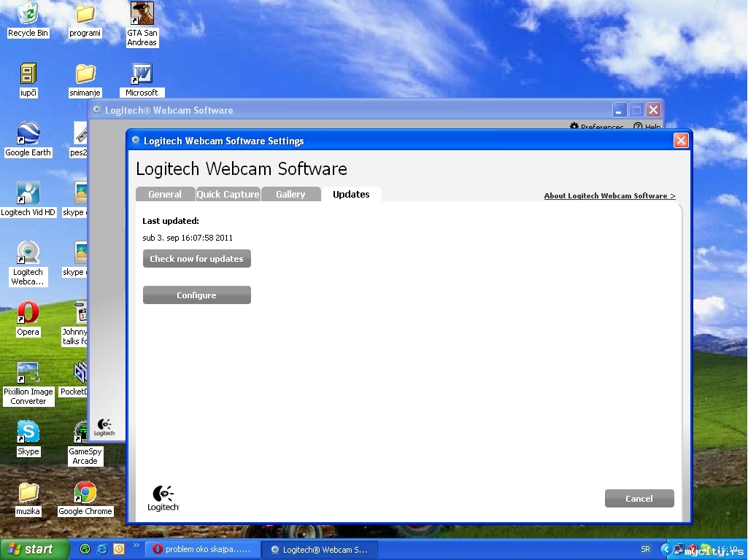Viewport: 748px width, 560px height.
Task: Open the Logitech Webcam desktop shortcut
Action: click(x=28, y=263)
